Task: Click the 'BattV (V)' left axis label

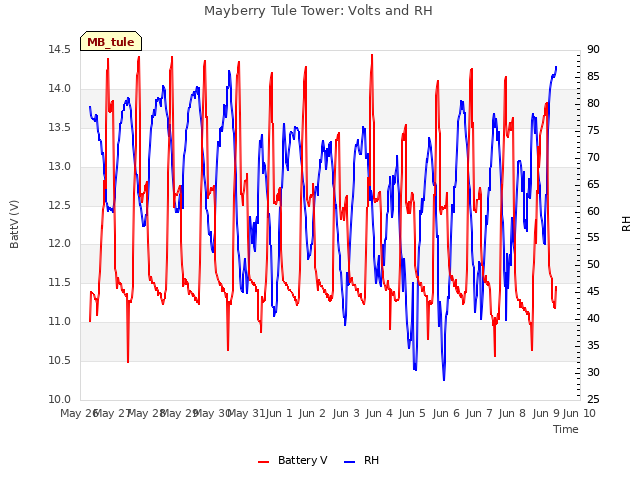Action: (x=14, y=224)
